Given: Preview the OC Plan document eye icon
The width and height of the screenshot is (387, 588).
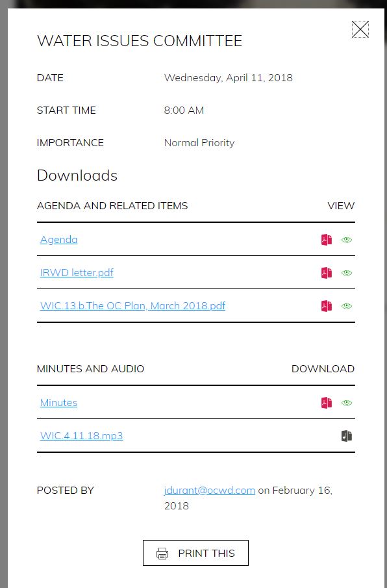Looking at the screenshot, I should (347, 305).
